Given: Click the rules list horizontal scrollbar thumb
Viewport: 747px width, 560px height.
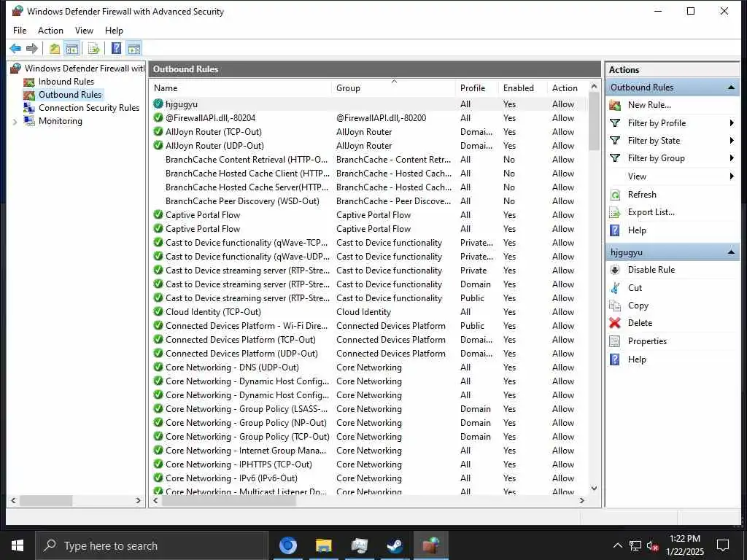Looking at the screenshot, I should 228,500.
